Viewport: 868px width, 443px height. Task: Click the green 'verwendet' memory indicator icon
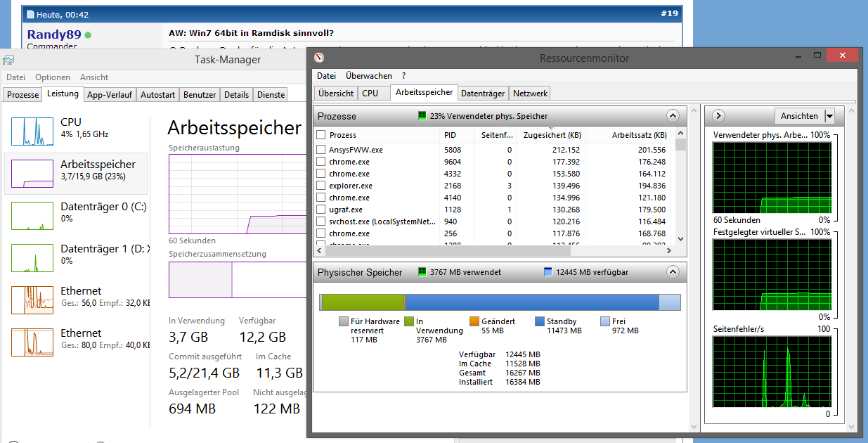click(x=422, y=272)
